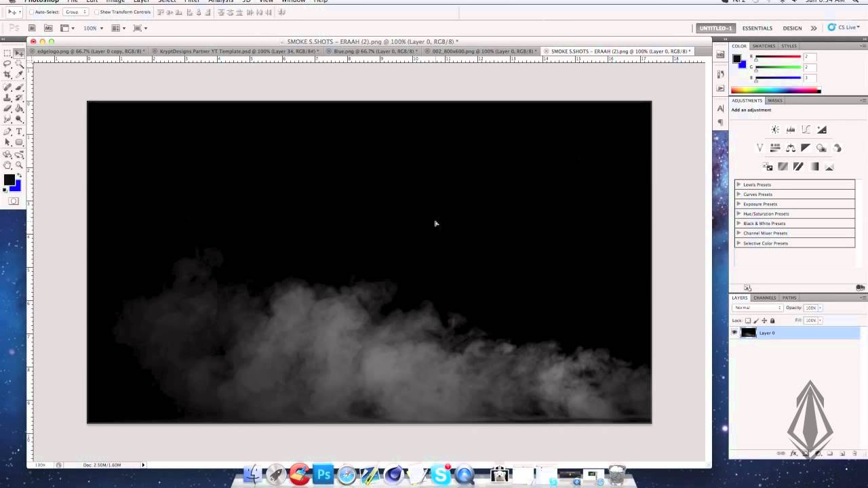Swap foreground and background colors
This screenshot has height=488, width=868.
(19, 176)
